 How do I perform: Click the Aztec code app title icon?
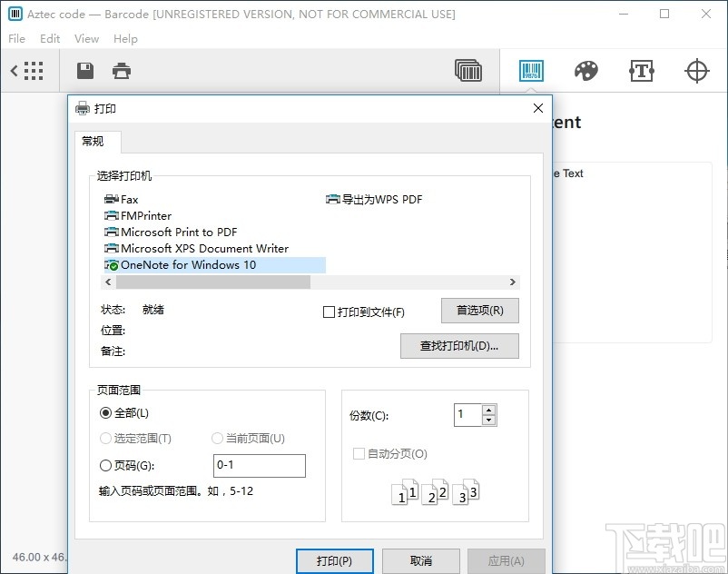pyautogui.click(x=15, y=14)
